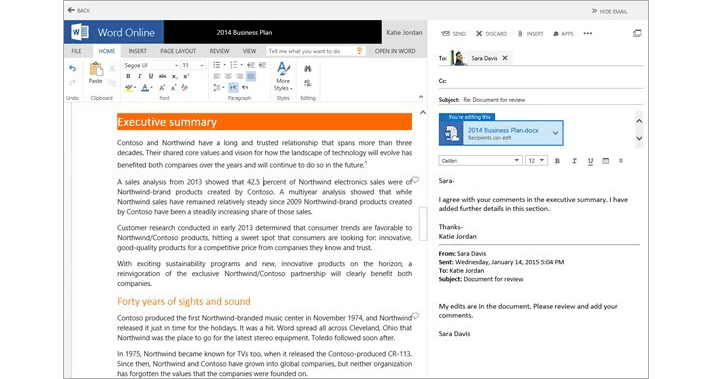
Task: Click the lightbulb icon in Tell me box
Action: click(359, 51)
